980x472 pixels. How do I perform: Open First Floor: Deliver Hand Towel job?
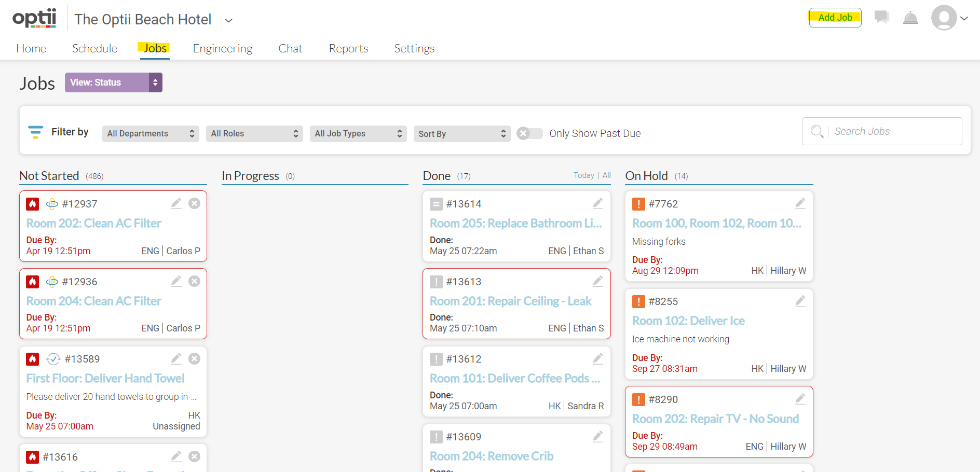click(x=105, y=378)
